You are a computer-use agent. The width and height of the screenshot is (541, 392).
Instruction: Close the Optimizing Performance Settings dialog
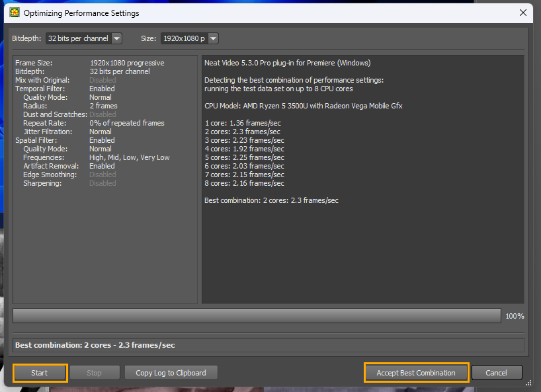tap(522, 13)
